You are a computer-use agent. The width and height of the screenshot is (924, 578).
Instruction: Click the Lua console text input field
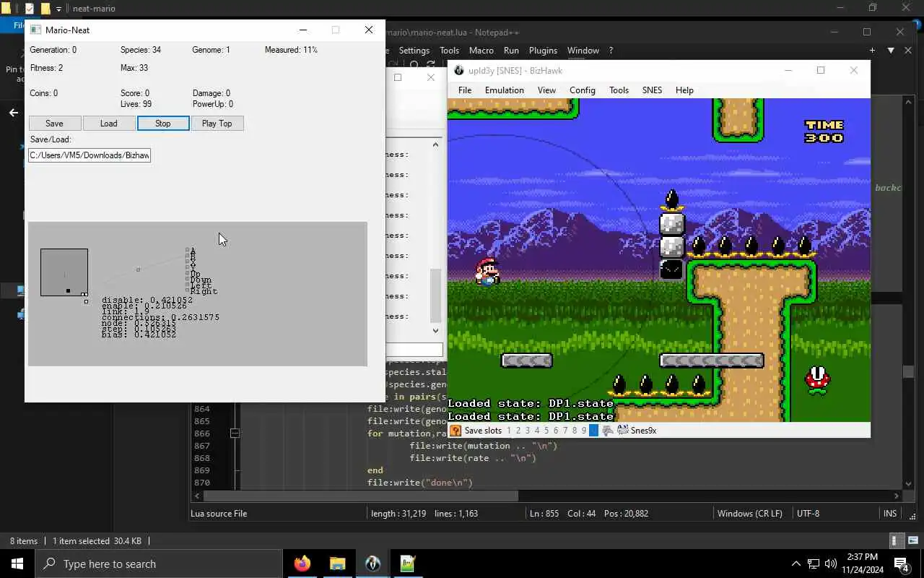(x=414, y=350)
